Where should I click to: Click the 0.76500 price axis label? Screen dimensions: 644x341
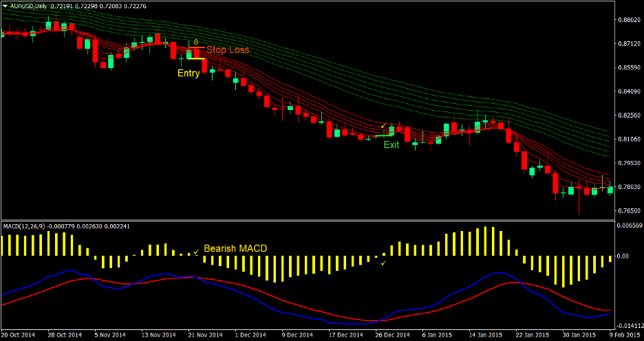click(628, 210)
